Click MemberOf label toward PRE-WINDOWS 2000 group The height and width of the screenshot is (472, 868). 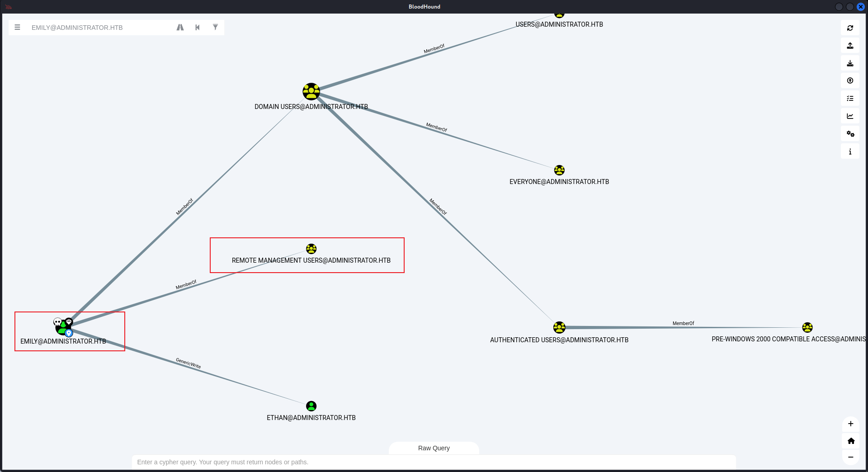pyautogui.click(x=683, y=323)
